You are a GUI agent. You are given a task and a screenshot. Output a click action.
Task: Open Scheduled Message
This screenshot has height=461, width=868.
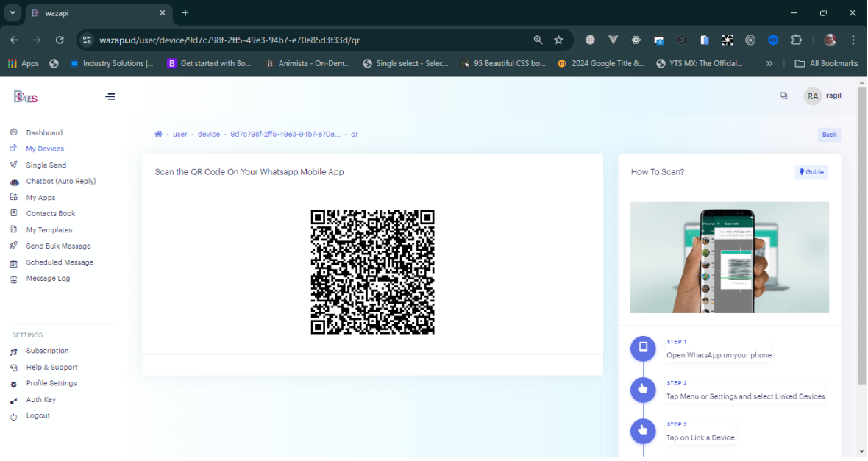pos(60,263)
